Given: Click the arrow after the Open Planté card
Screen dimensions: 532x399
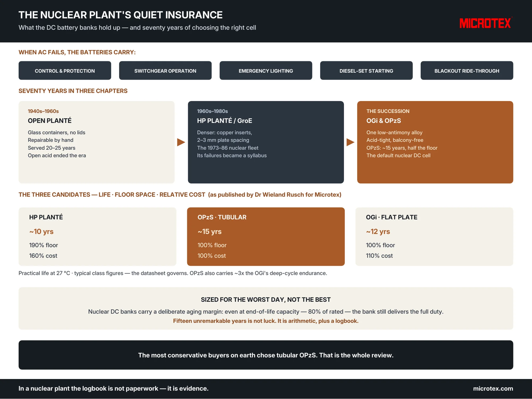Looking at the screenshot, I should [x=181, y=142].
